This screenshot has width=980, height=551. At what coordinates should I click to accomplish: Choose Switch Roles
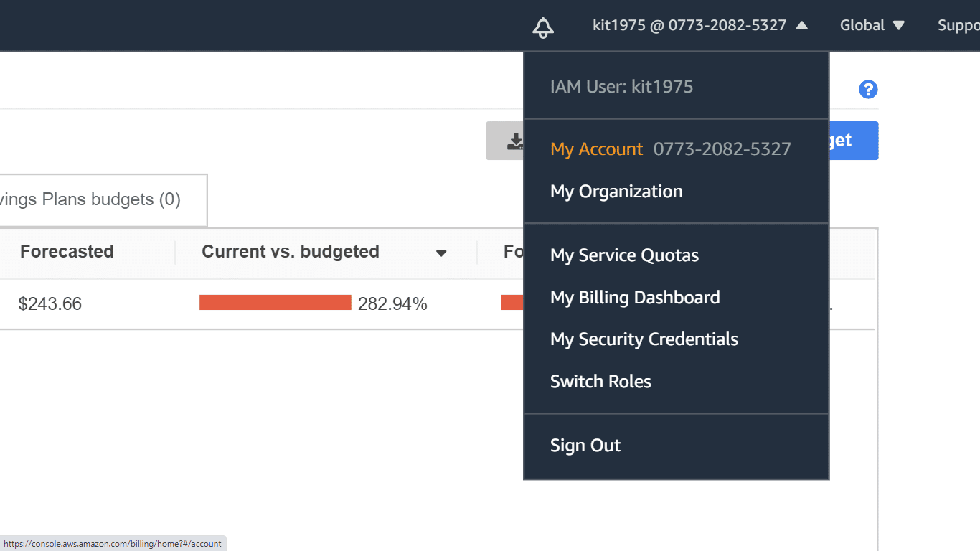pyautogui.click(x=600, y=381)
